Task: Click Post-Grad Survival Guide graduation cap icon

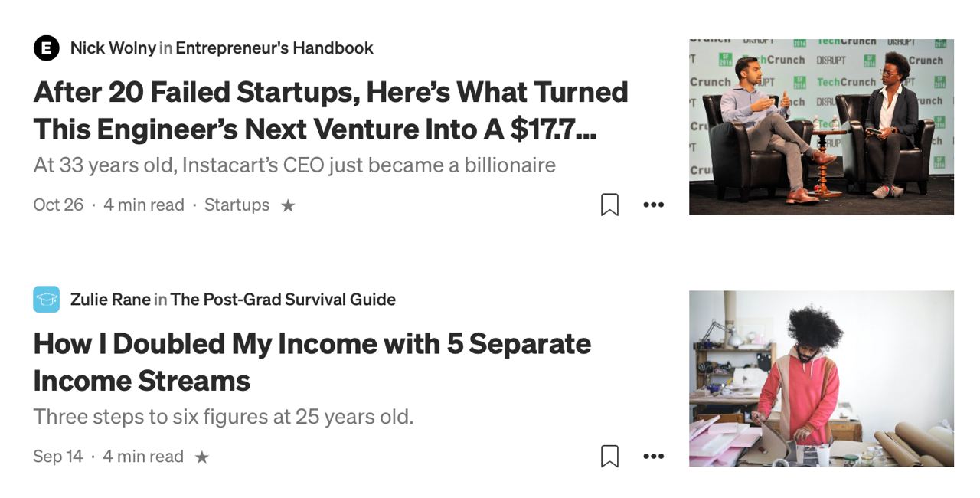Action: (46, 300)
